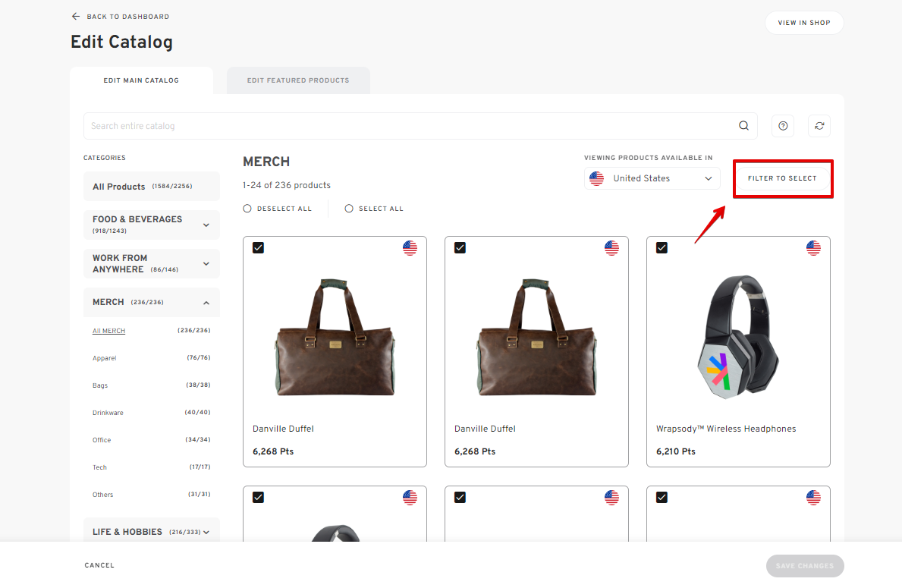902x588 pixels.
Task: Switch to Edit Featured Products tab
Action: 298,80
